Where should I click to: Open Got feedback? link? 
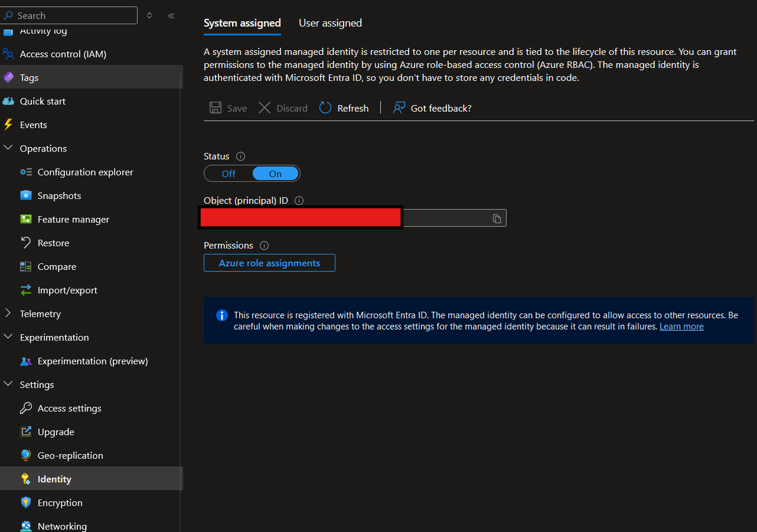coord(432,108)
